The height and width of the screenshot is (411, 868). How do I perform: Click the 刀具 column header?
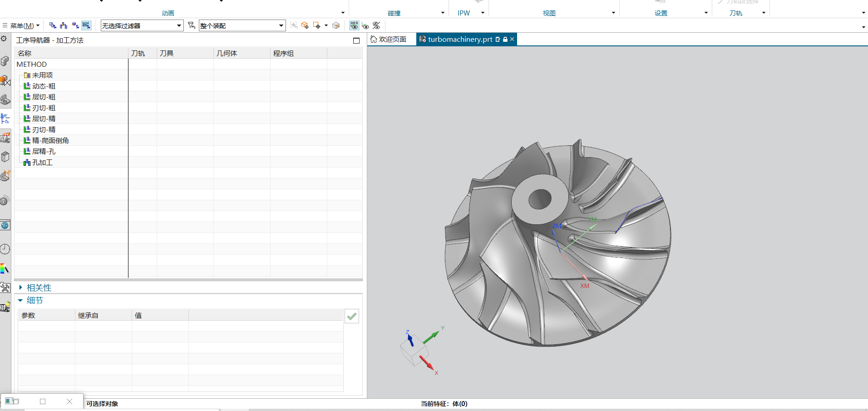coord(185,53)
